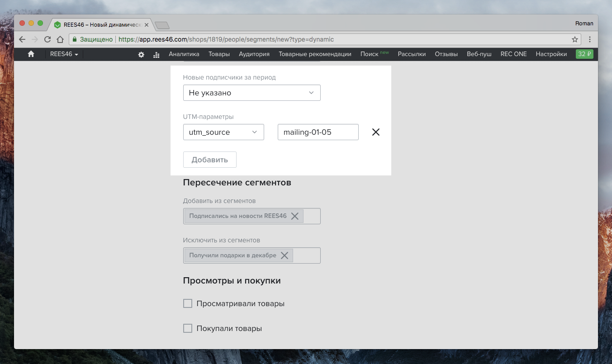
Task: Open the utm_source parameter dropdown
Action: coord(223,132)
